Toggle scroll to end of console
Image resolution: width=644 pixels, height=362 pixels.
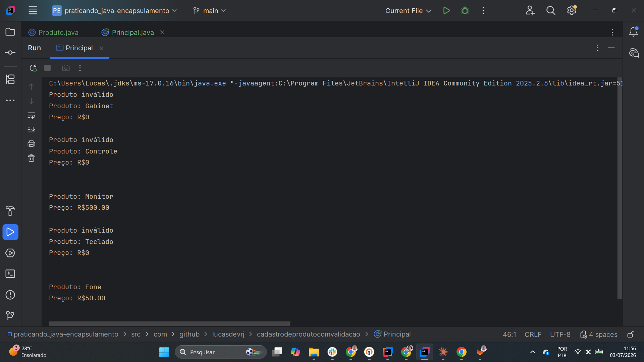(x=31, y=129)
